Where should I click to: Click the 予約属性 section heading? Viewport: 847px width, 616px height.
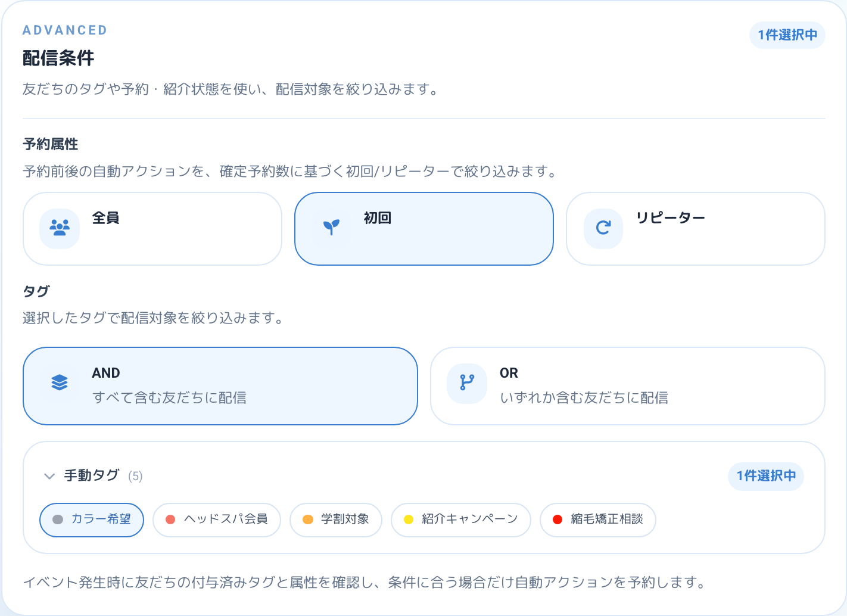click(x=51, y=144)
